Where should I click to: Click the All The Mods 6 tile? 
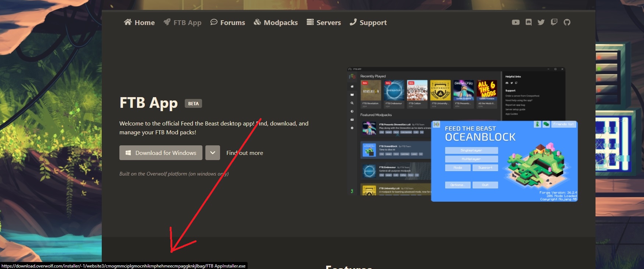tap(487, 91)
